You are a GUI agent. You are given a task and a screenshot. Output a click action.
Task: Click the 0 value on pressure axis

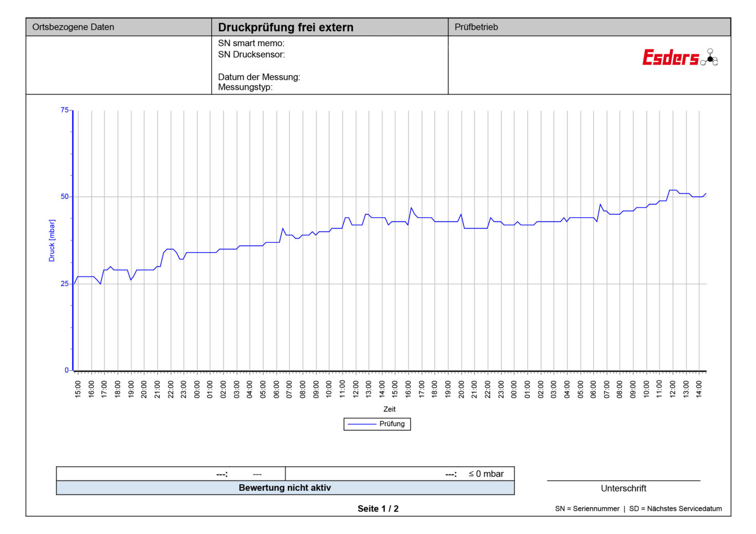67,370
